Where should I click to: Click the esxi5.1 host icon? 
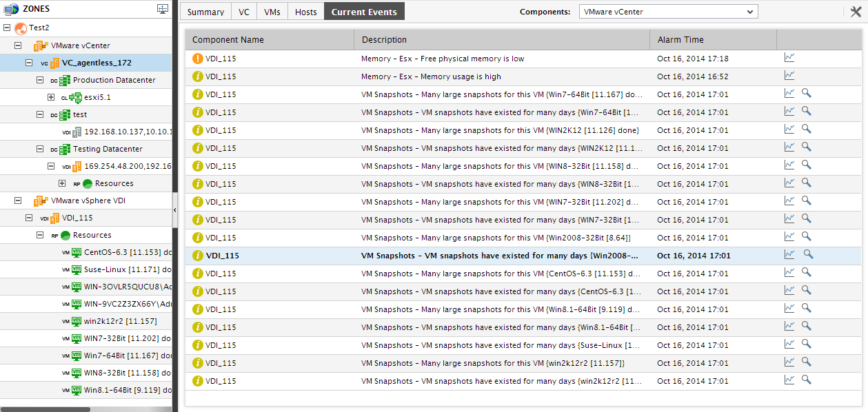[x=77, y=97]
